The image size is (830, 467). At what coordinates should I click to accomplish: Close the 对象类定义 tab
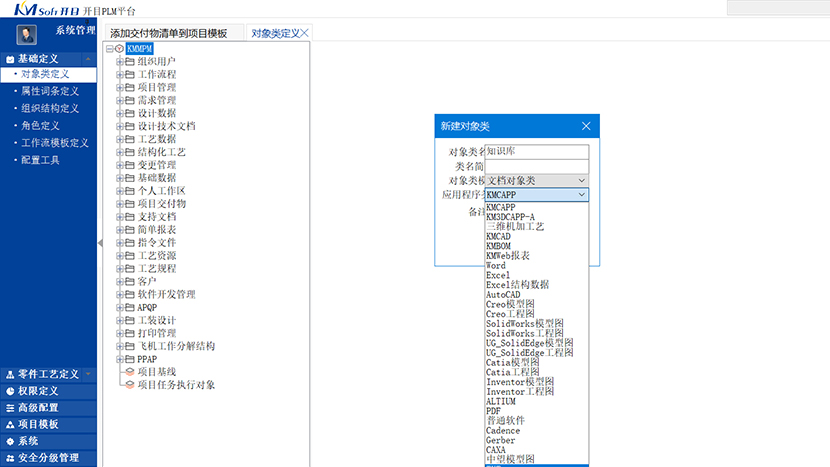pos(305,33)
